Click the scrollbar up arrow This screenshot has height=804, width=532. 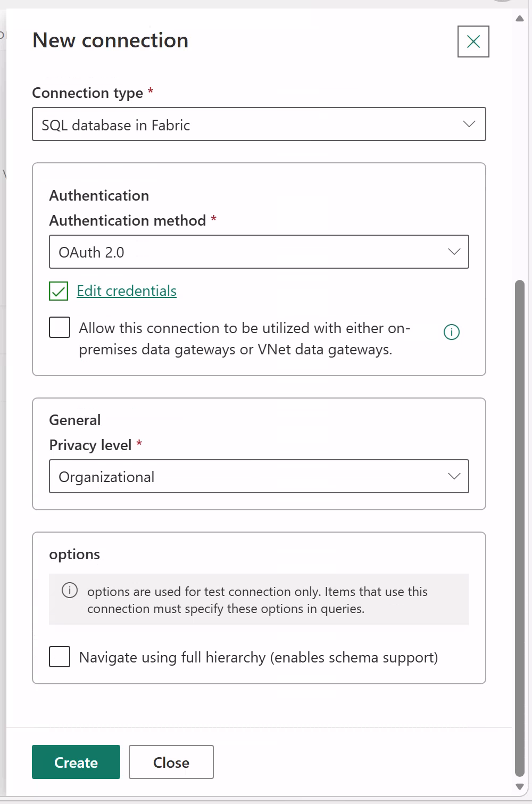[520, 19]
